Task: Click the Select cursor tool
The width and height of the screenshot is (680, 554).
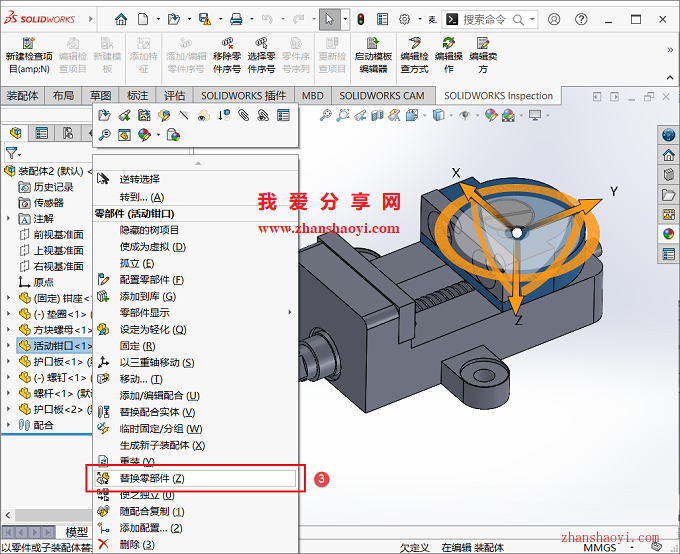Action: tap(330, 19)
